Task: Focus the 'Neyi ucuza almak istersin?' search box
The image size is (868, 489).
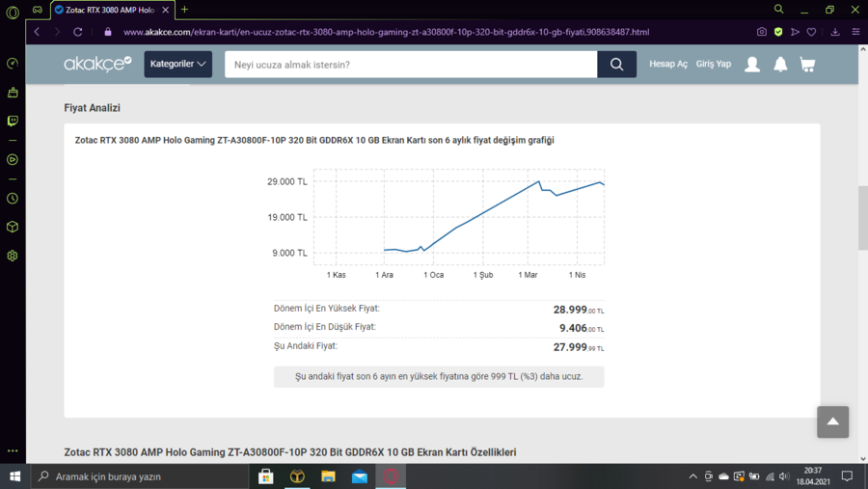Action: point(411,65)
